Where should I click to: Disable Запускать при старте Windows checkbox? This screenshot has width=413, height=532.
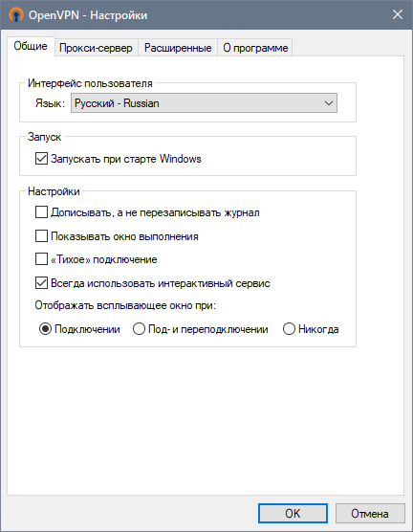(41, 159)
